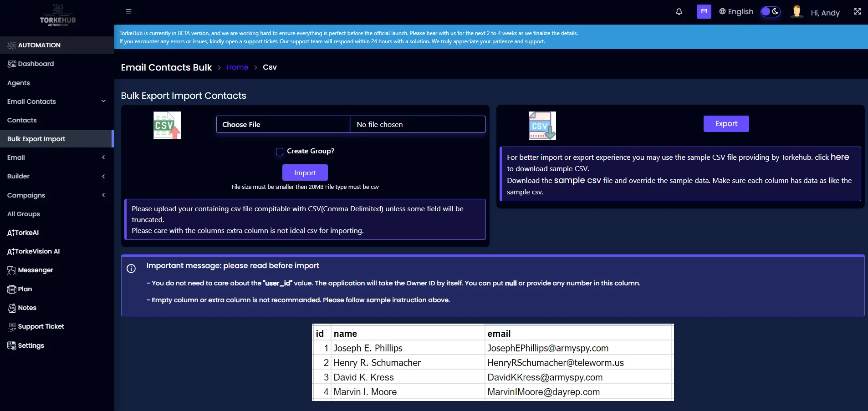Collapse the Email Contacts section
Viewport: 868px width, 411px height.
coord(103,101)
